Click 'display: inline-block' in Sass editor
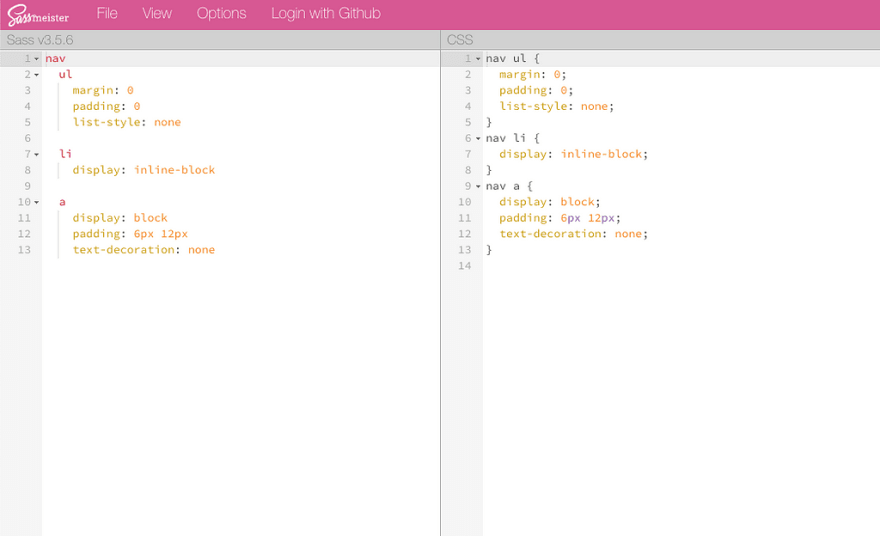Screen dimensions: 880x536 tap(144, 170)
